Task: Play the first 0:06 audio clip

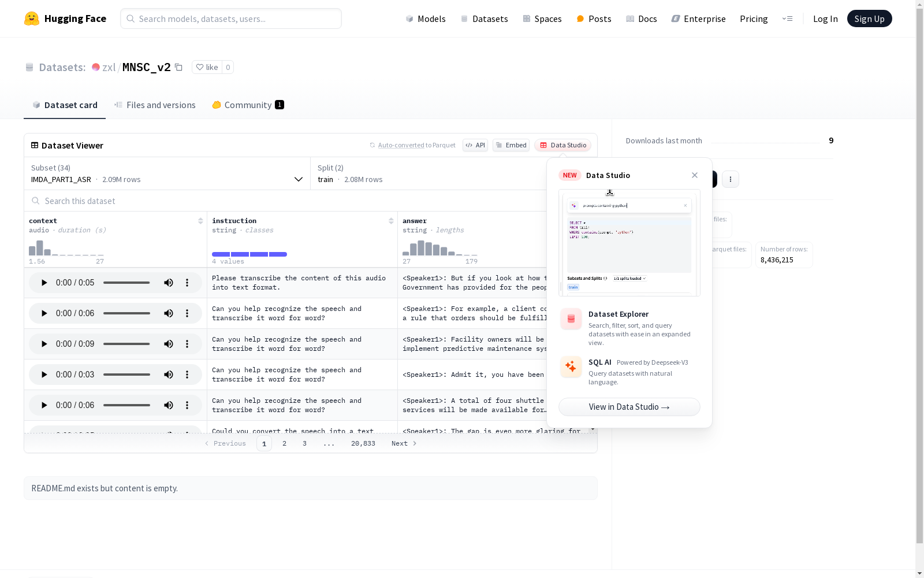Action: tap(44, 313)
